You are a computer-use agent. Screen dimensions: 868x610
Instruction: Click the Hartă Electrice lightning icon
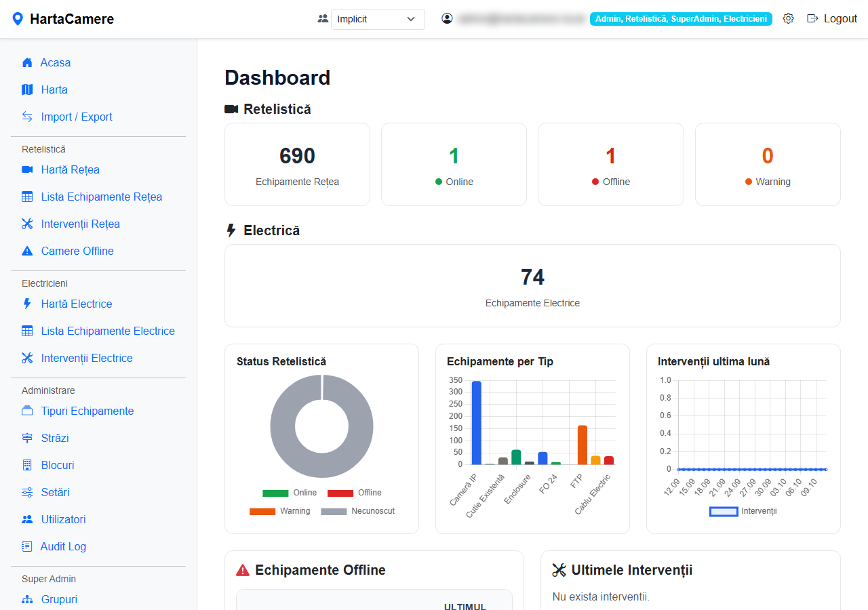tap(27, 304)
